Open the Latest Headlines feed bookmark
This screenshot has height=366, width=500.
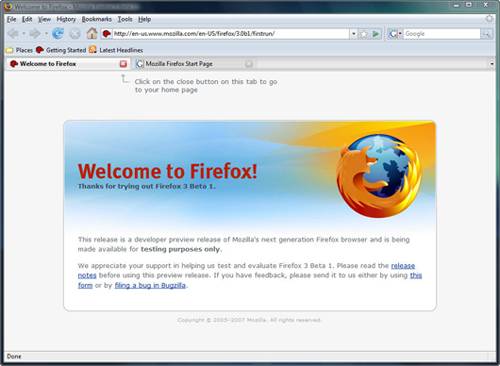pyautogui.click(x=116, y=50)
